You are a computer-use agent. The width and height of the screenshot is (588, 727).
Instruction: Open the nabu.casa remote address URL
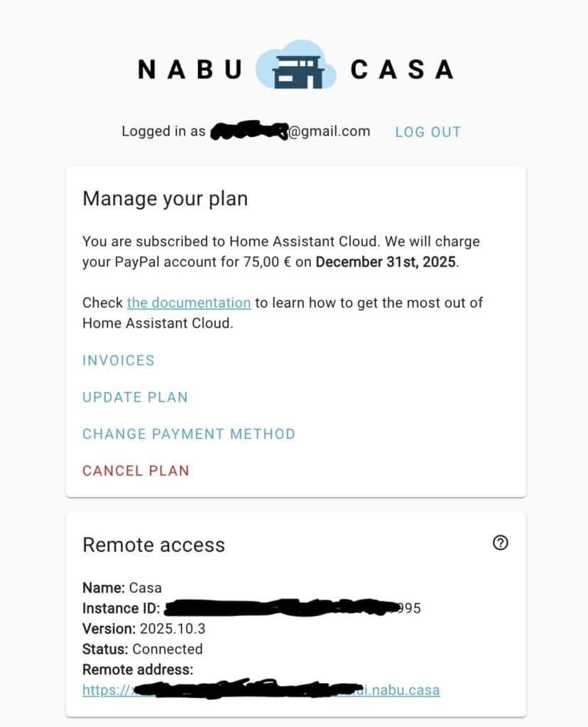pyautogui.click(x=261, y=689)
